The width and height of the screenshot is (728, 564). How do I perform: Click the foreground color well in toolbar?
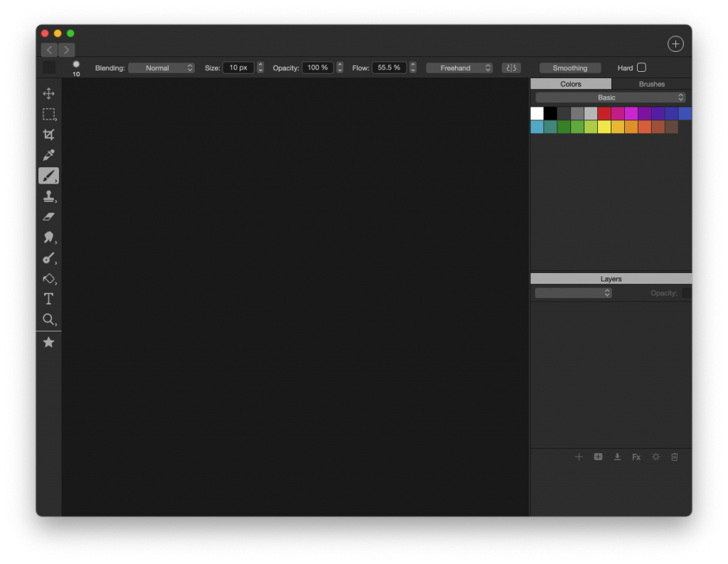pos(49,68)
